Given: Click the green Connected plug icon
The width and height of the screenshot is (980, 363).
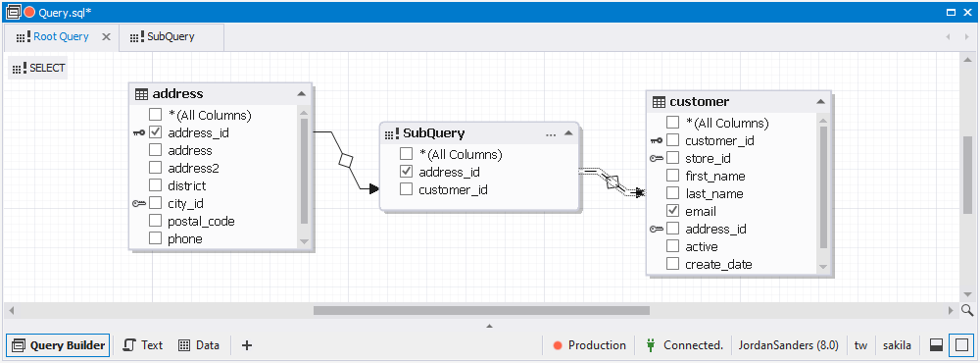Looking at the screenshot, I should point(650,345).
